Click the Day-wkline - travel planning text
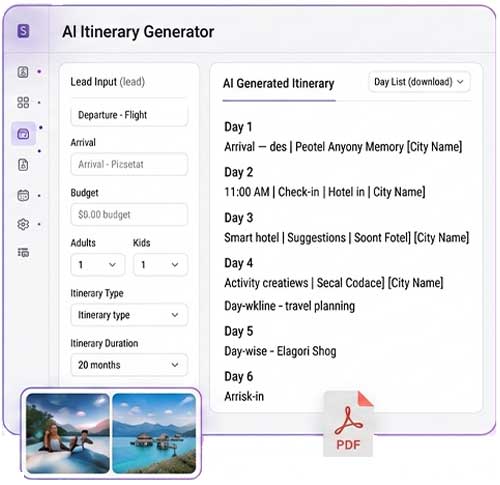 (x=289, y=306)
